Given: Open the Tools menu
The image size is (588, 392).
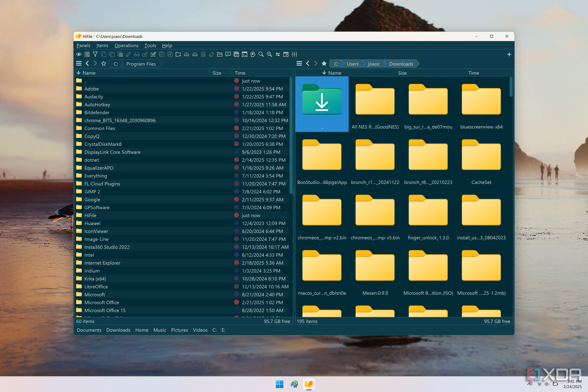Looking at the screenshot, I should point(150,45).
